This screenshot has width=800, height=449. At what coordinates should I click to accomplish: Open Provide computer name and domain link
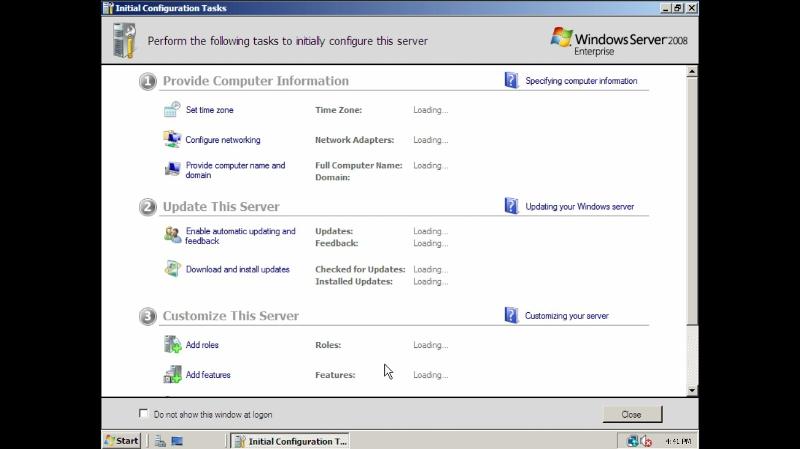(236, 170)
